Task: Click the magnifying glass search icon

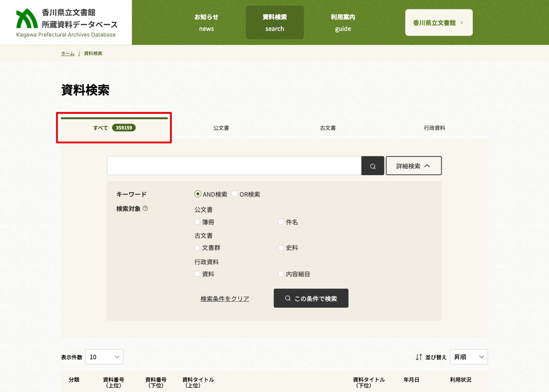Action: pos(373,165)
